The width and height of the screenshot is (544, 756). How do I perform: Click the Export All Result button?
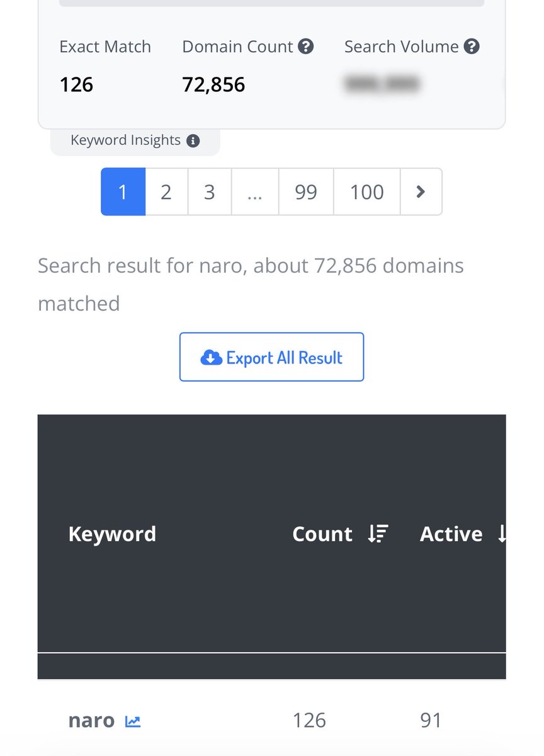point(271,357)
